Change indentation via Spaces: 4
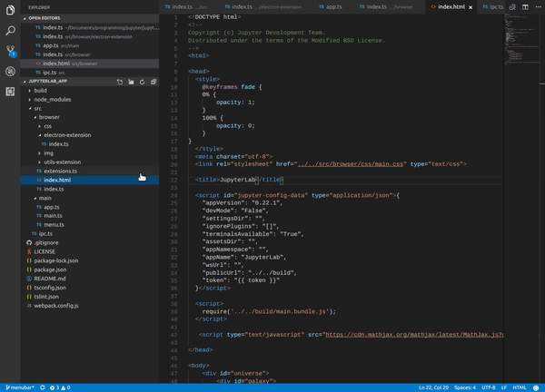The width and height of the screenshot is (545, 392). pos(465,387)
